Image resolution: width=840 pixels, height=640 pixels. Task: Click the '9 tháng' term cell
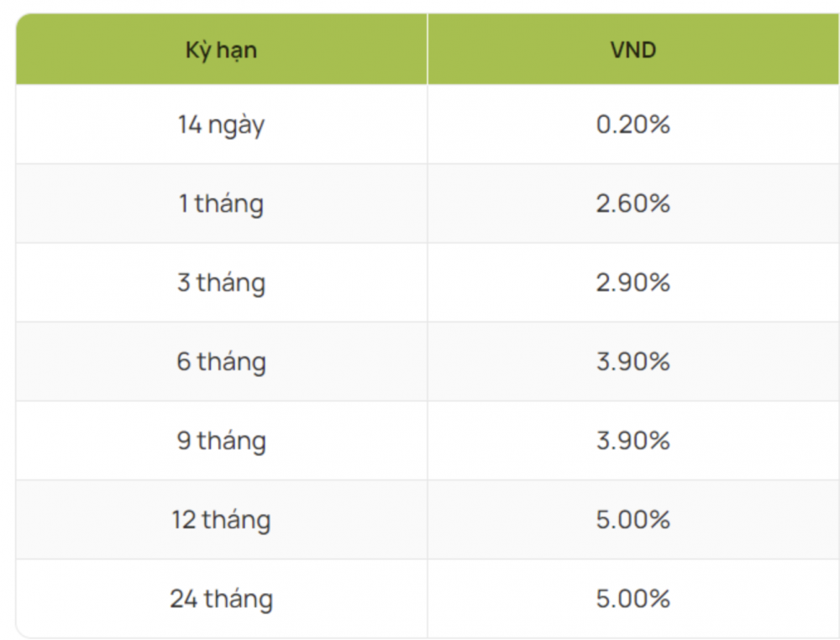tap(221, 441)
